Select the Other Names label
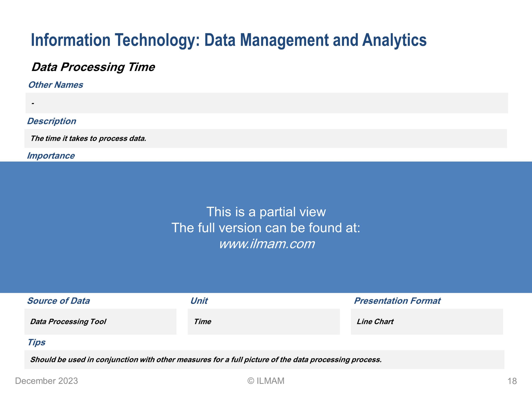Viewport: 532px width, 399px height. tap(55, 85)
